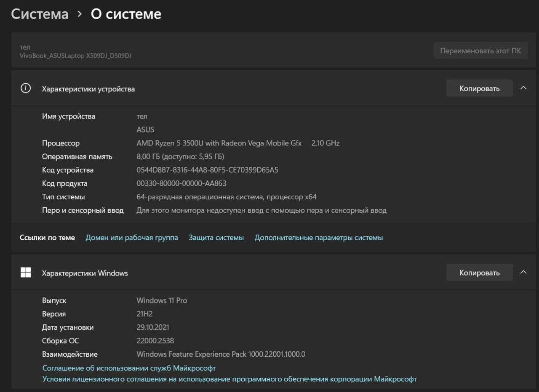Click the Код продукта label
The image size is (539, 392).
click(65, 183)
